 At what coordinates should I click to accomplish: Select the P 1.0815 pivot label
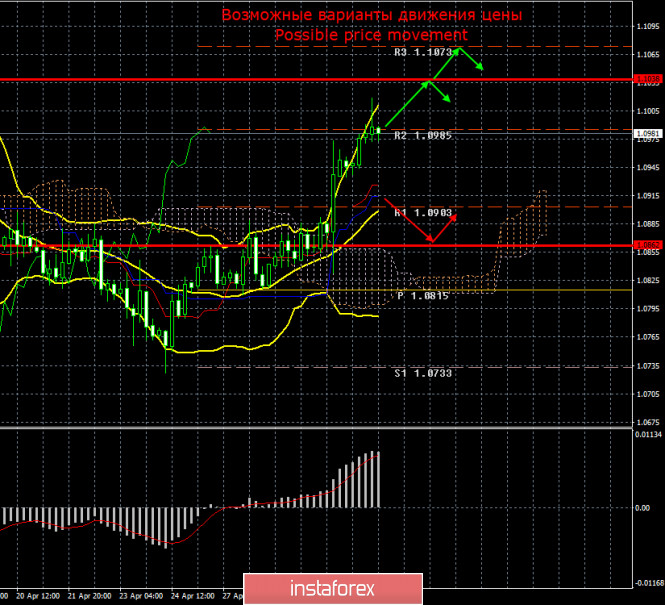tap(423, 296)
